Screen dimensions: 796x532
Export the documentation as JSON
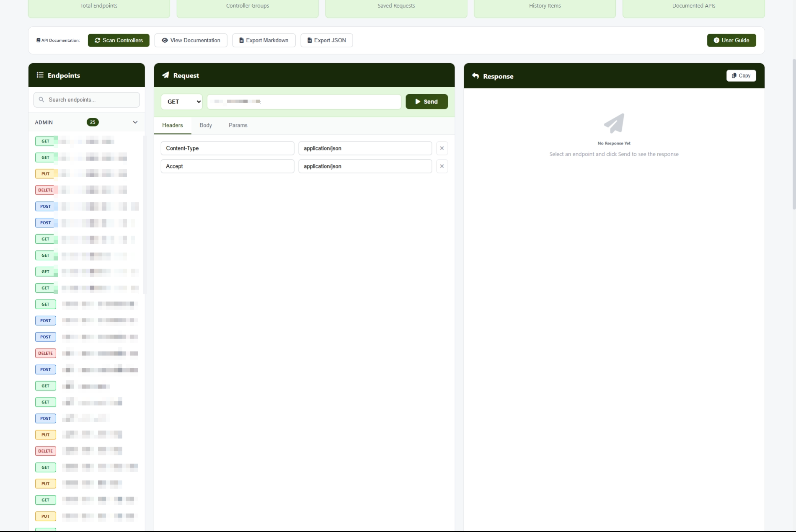click(x=326, y=40)
